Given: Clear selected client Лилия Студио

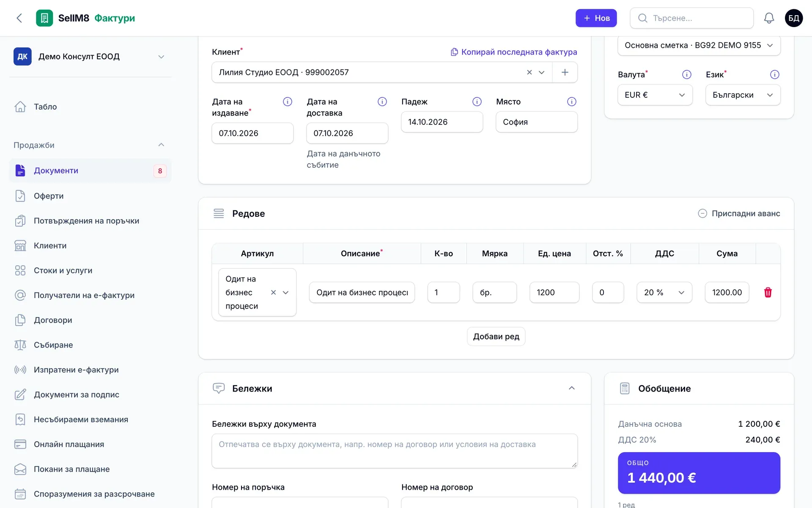Looking at the screenshot, I should pyautogui.click(x=529, y=72).
